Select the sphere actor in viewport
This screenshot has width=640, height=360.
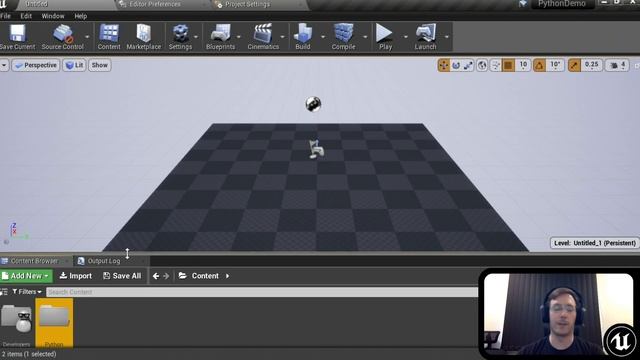coord(313,104)
